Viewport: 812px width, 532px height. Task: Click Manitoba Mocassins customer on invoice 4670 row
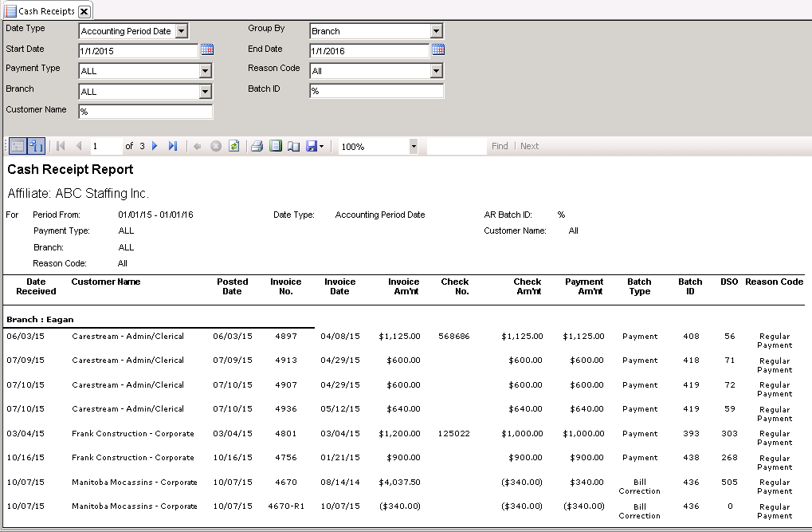pos(135,483)
